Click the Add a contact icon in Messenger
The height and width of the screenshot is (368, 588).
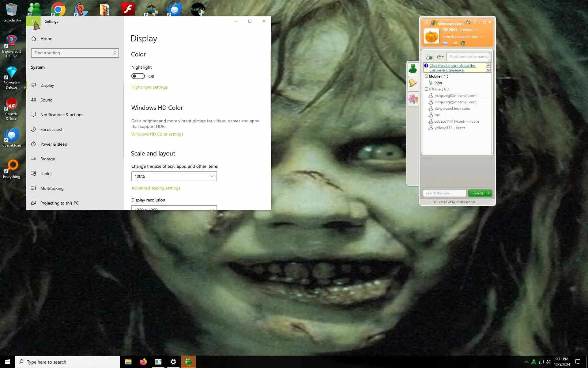[x=429, y=57]
